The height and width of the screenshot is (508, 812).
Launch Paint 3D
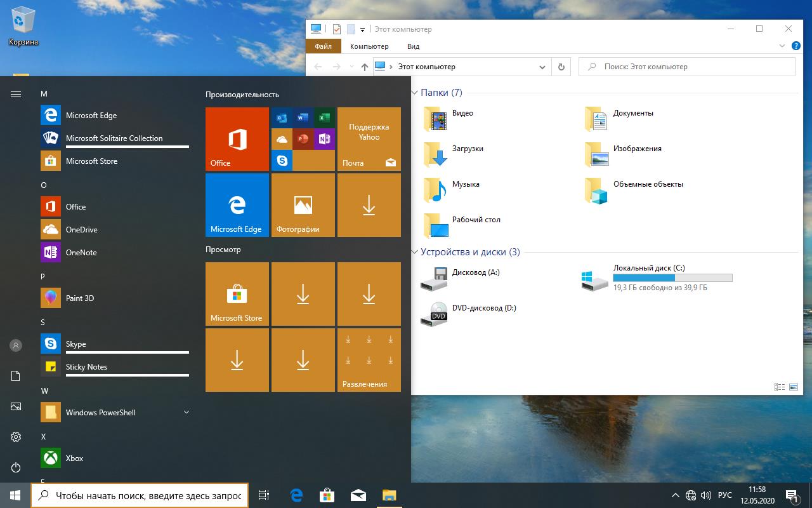tap(115, 298)
